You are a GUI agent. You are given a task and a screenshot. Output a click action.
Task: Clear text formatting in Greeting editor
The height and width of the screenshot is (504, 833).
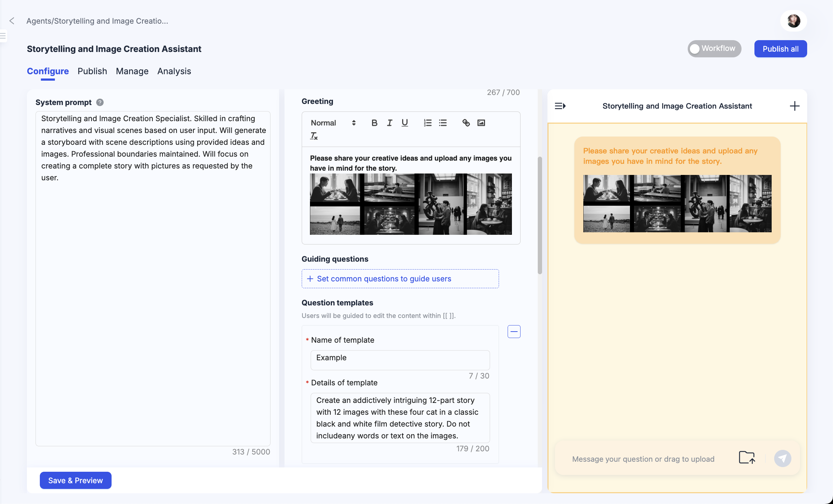314,136
